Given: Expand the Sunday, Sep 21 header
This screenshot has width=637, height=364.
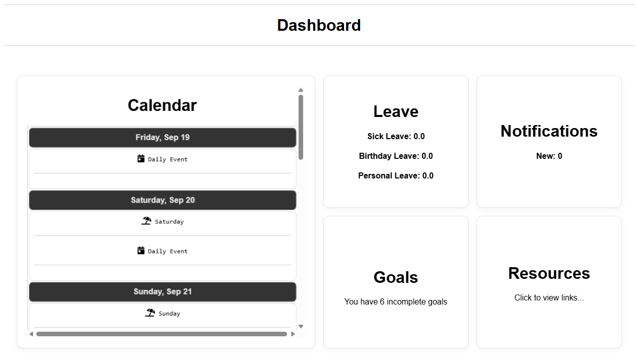Looking at the screenshot, I should tap(162, 291).
